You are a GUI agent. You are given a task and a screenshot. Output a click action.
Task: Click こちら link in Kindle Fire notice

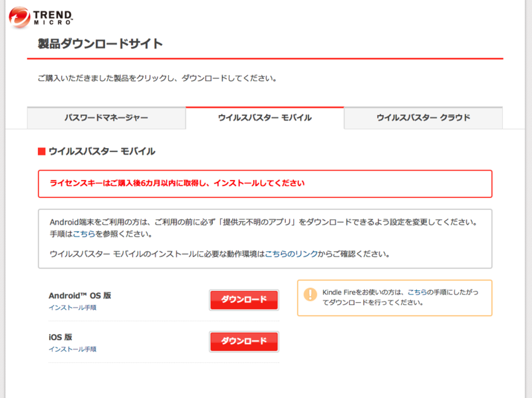(x=417, y=292)
